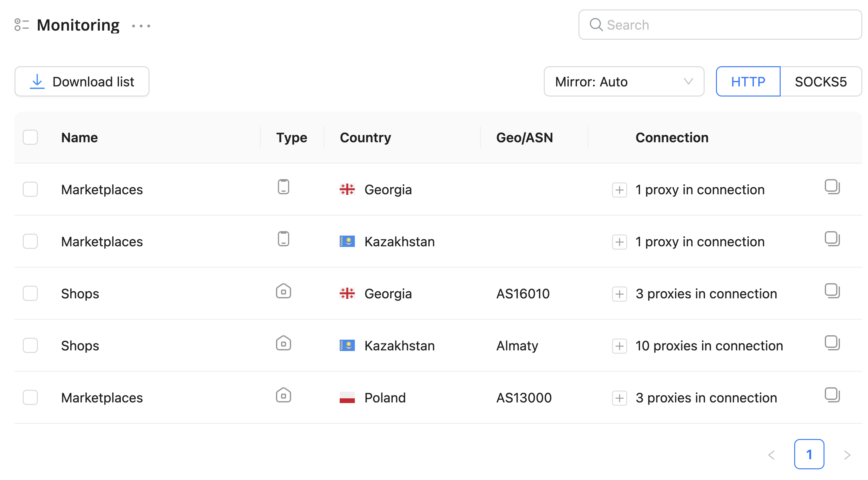Expand Georgia 1 proxy in connection

pos(619,190)
